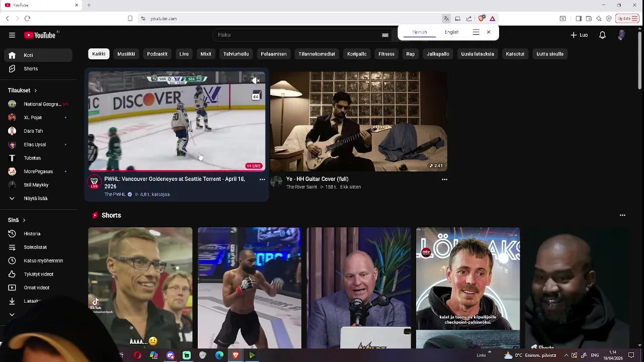This screenshot has height=362, width=644.
Task: Go to Koti in sidebar
Action: click(x=38, y=55)
